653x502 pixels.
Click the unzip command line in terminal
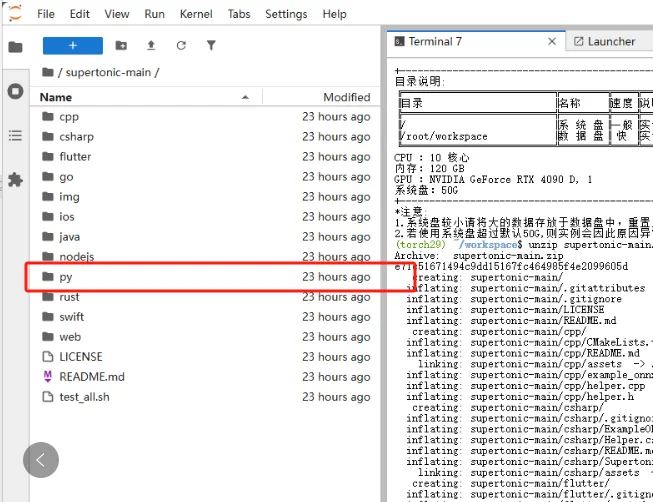pos(523,245)
